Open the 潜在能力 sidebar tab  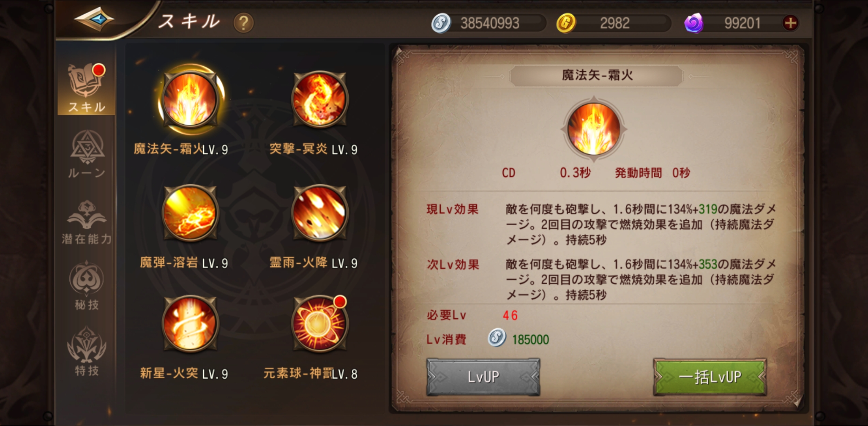point(87,222)
